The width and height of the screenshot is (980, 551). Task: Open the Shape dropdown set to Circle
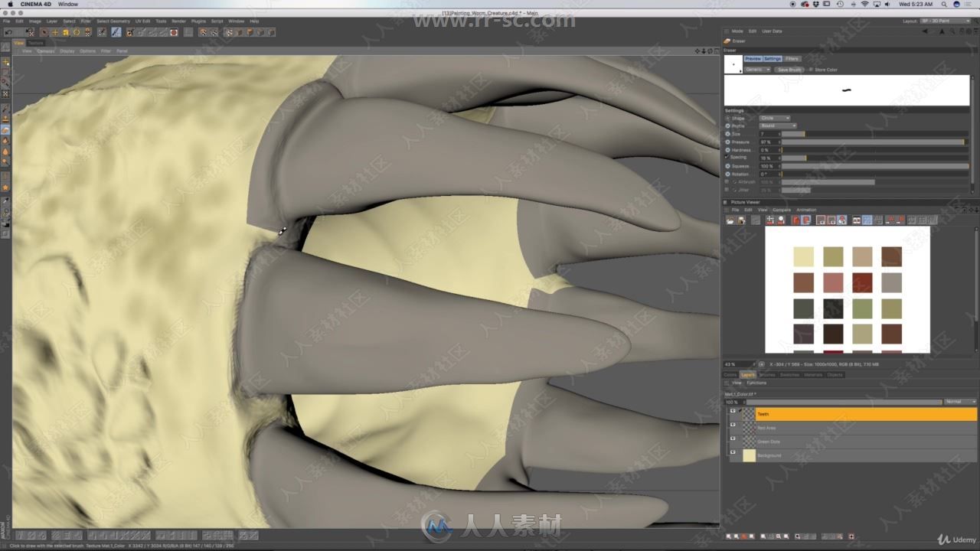pos(775,118)
